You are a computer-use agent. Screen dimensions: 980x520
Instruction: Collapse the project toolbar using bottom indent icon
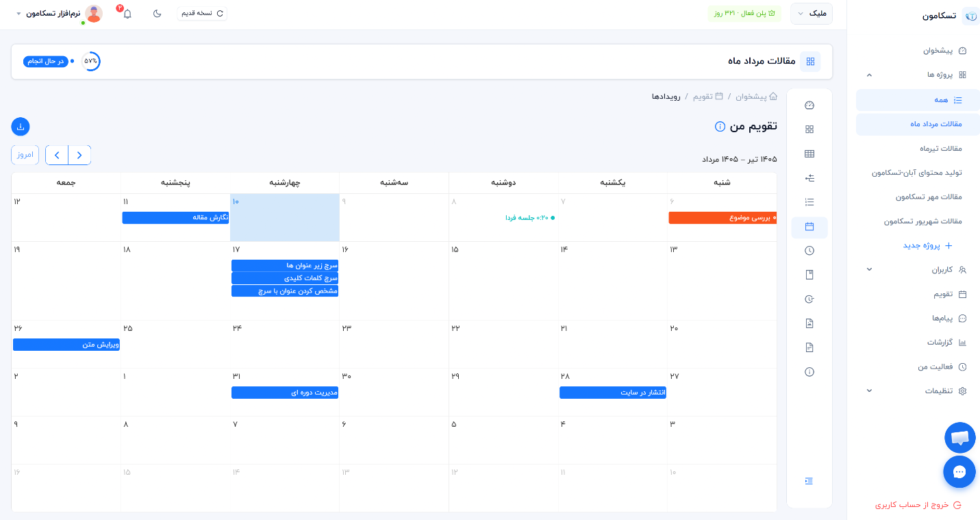(x=809, y=481)
